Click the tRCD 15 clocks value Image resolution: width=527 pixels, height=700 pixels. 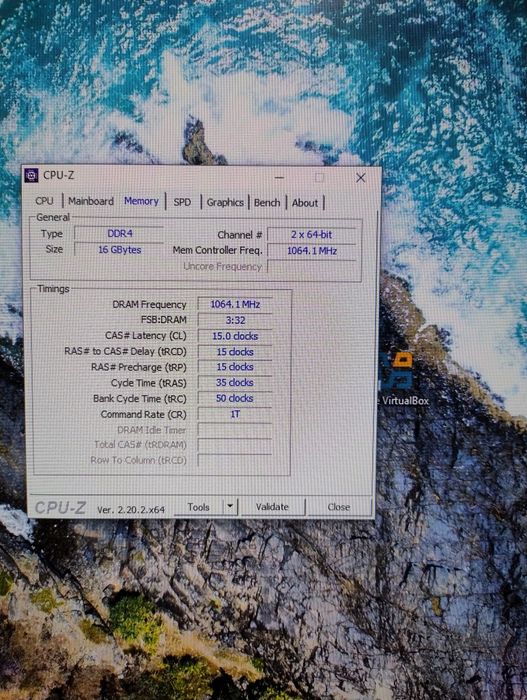coord(235,352)
